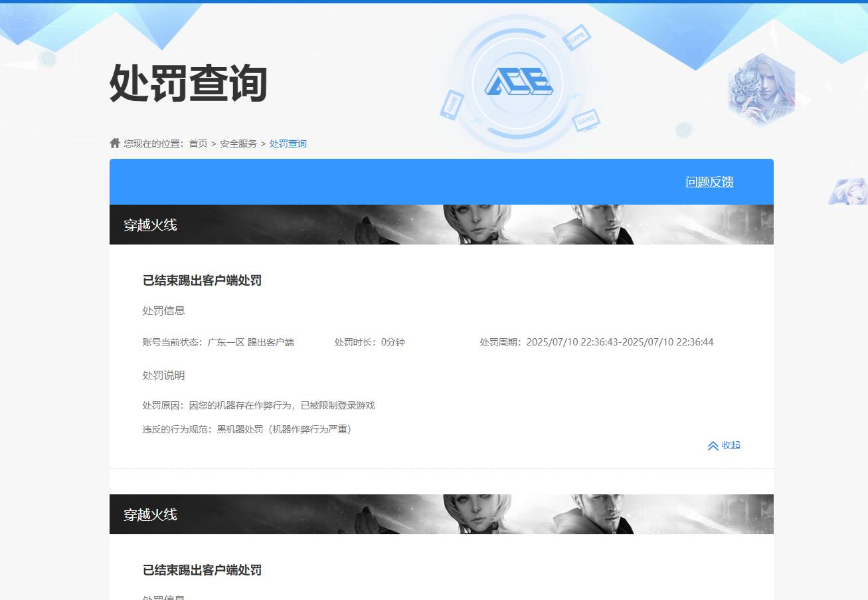Expand the first punishment record details
This screenshot has height=600, width=868.
pyautogui.click(x=202, y=280)
